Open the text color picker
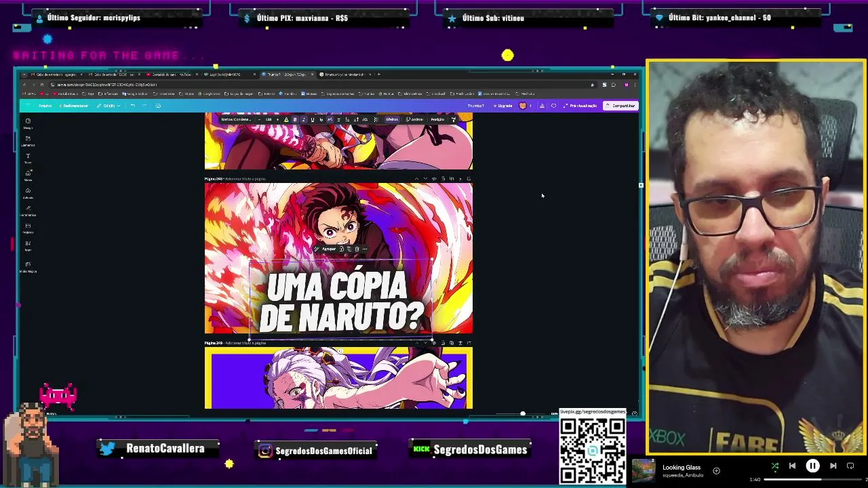This screenshot has height=488, width=868. point(286,119)
